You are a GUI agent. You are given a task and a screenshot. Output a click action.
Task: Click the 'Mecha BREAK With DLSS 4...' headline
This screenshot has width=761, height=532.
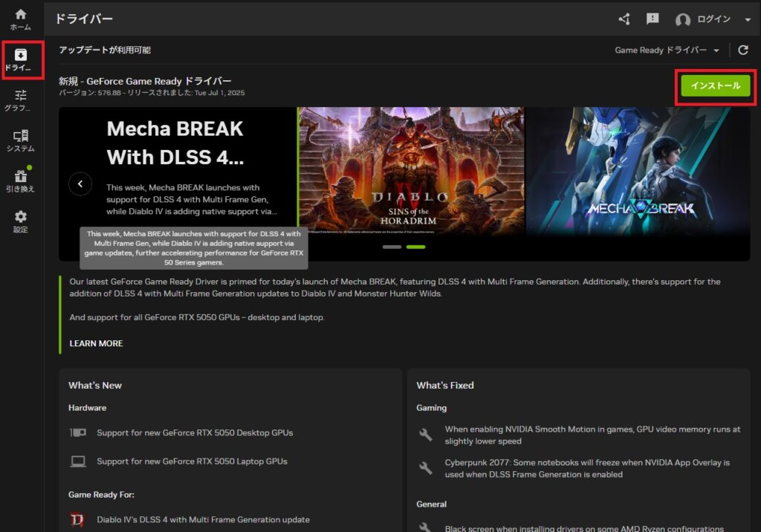[x=175, y=143]
